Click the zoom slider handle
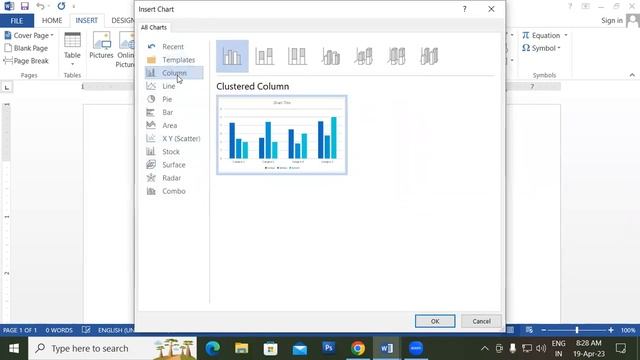This screenshot has width=640, height=360. pos(577,330)
